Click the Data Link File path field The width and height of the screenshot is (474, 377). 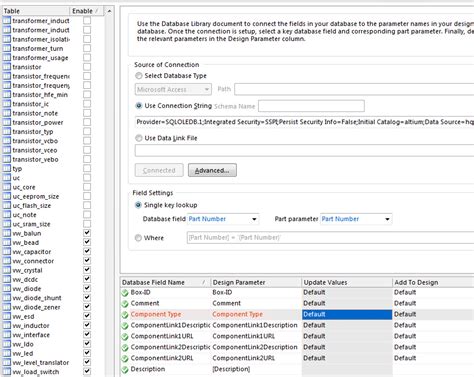304,150
